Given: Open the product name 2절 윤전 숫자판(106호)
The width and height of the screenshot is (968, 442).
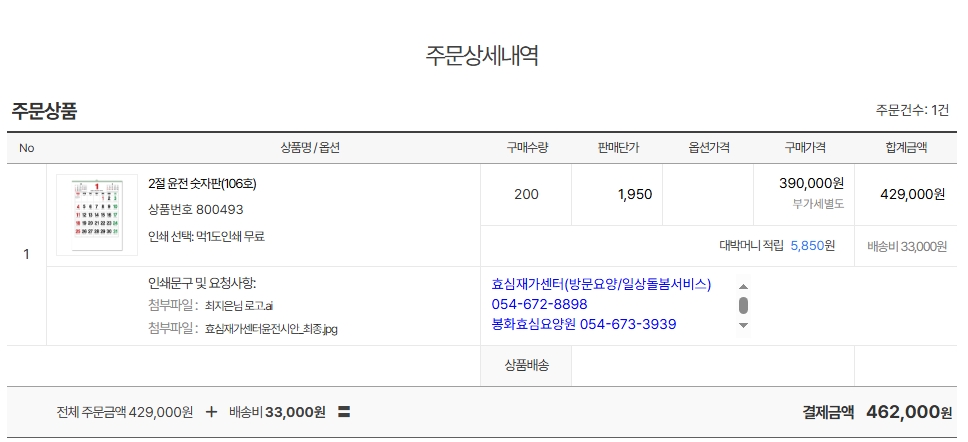Looking at the screenshot, I should (202, 183).
